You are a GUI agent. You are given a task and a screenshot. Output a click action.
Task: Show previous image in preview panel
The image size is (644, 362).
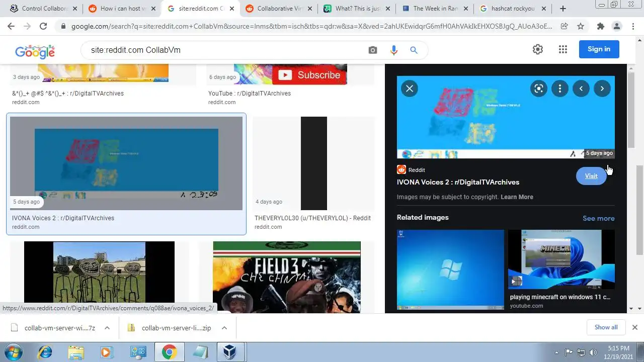coord(581,88)
